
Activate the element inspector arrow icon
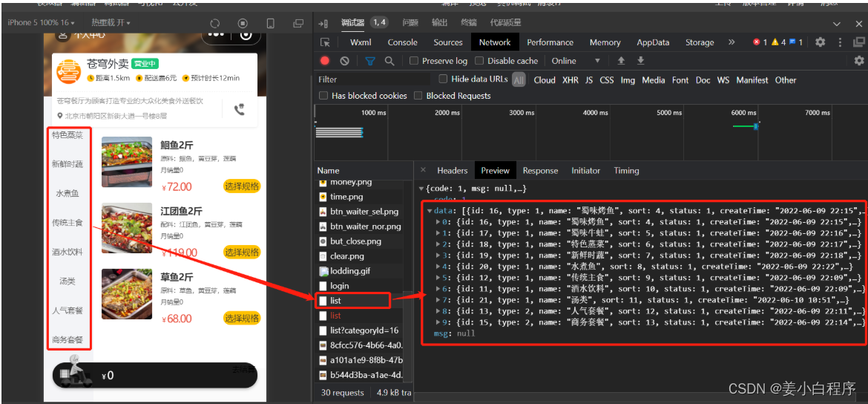pyautogui.click(x=326, y=42)
